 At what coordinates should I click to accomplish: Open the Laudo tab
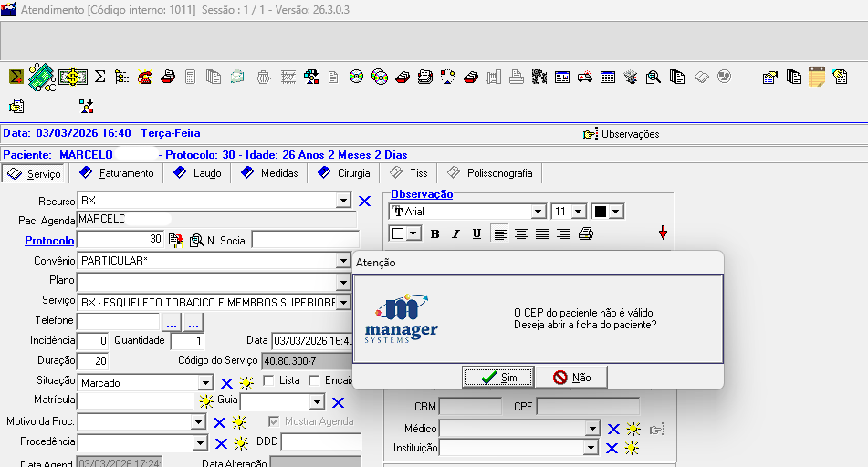[198, 173]
